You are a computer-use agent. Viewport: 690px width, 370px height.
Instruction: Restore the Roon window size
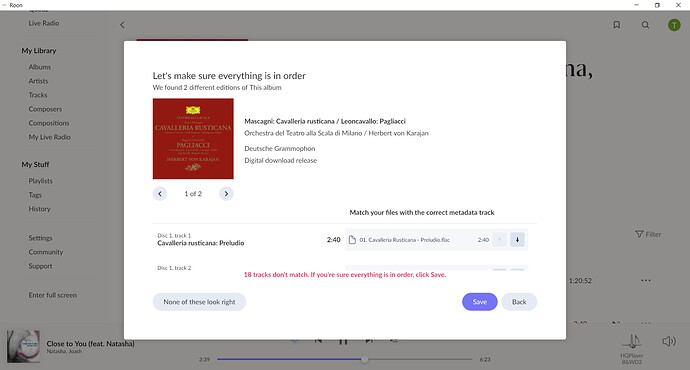click(657, 5)
